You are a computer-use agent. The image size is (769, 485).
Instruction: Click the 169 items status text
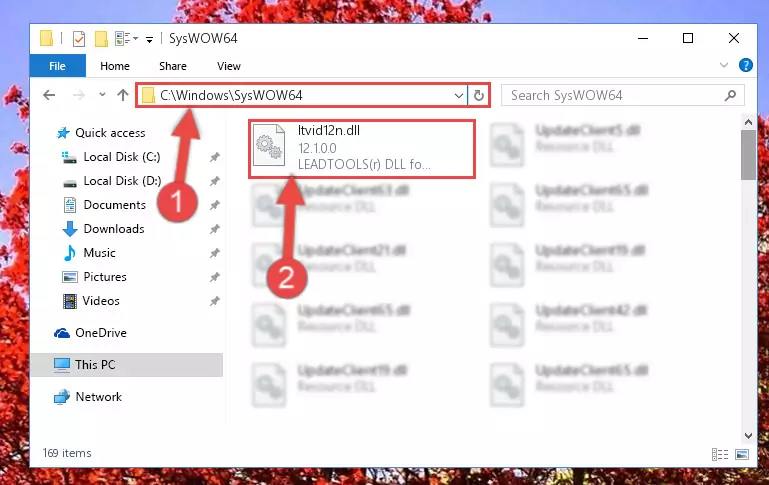coord(67,453)
